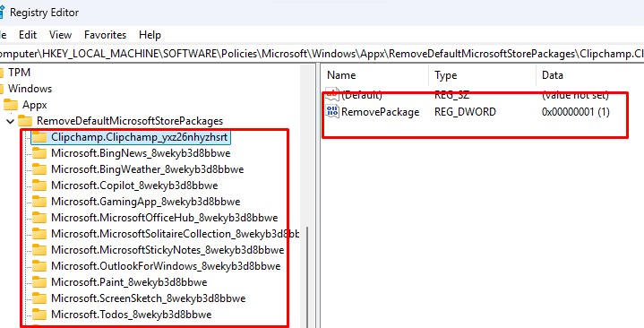Click the Microsoft.BingNews folder icon
This screenshot has height=328, width=644.
click(x=39, y=153)
